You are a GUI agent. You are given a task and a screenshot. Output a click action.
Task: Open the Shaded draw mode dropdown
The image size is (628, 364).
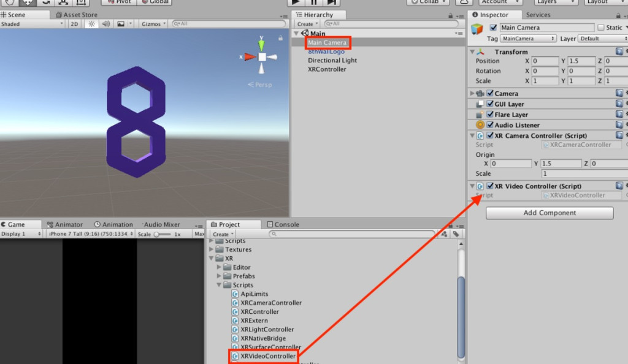(x=32, y=24)
